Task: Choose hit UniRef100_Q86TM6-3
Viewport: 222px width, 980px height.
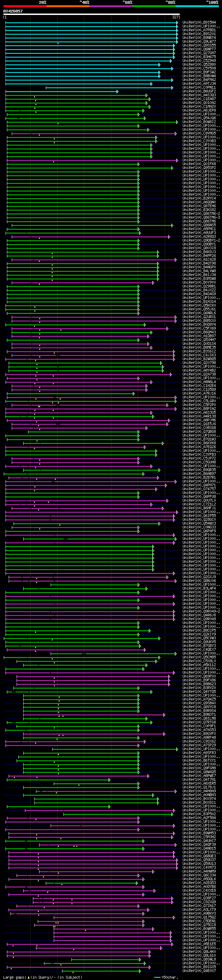Action: click(201, 217)
